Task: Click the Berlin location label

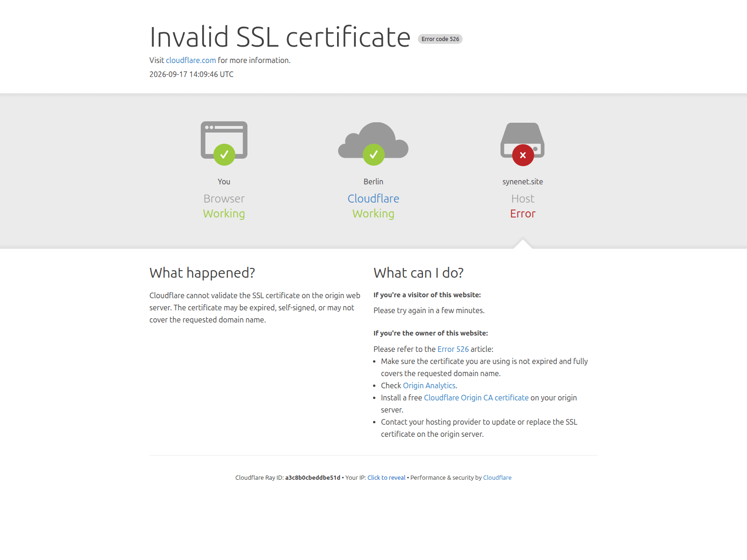Action: click(373, 182)
